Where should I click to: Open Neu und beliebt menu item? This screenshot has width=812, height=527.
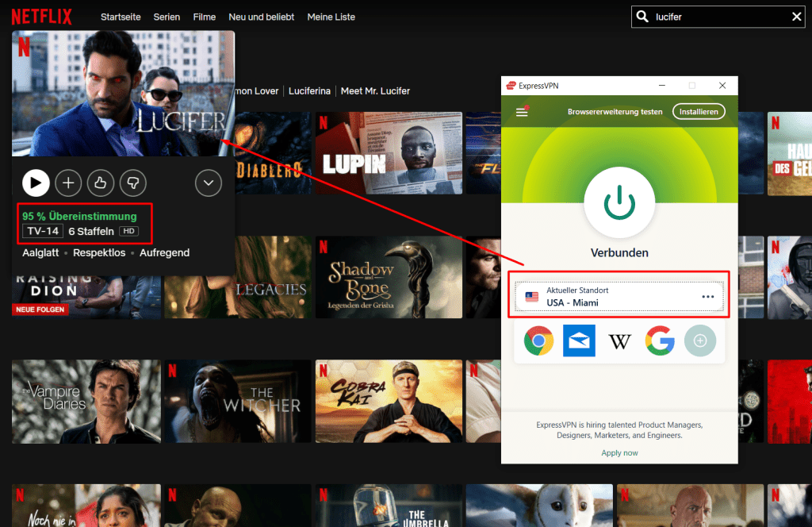pyautogui.click(x=262, y=17)
